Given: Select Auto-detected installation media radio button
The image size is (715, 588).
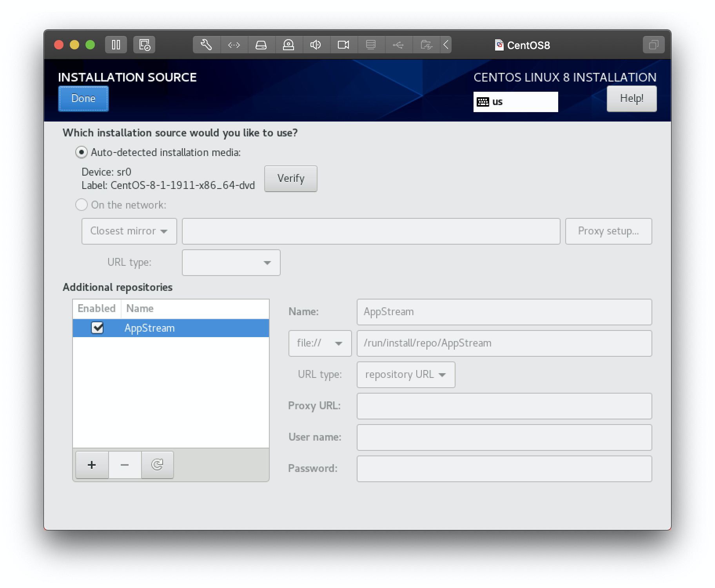Looking at the screenshot, I should [x=81, y=152].
